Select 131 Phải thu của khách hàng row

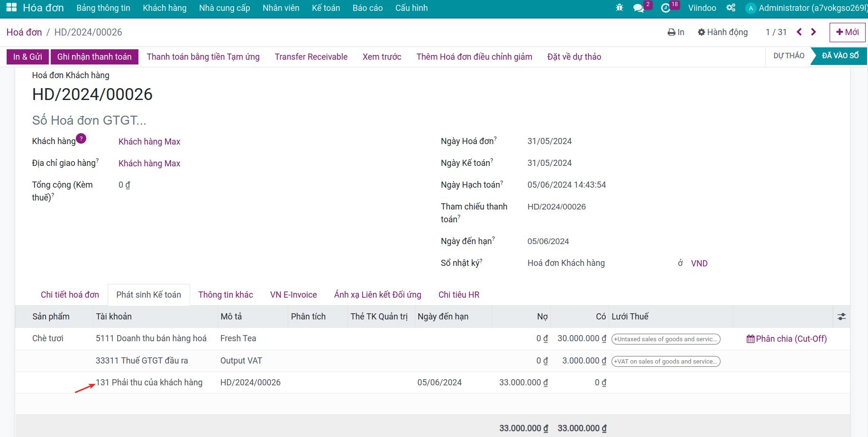(432, 382)
